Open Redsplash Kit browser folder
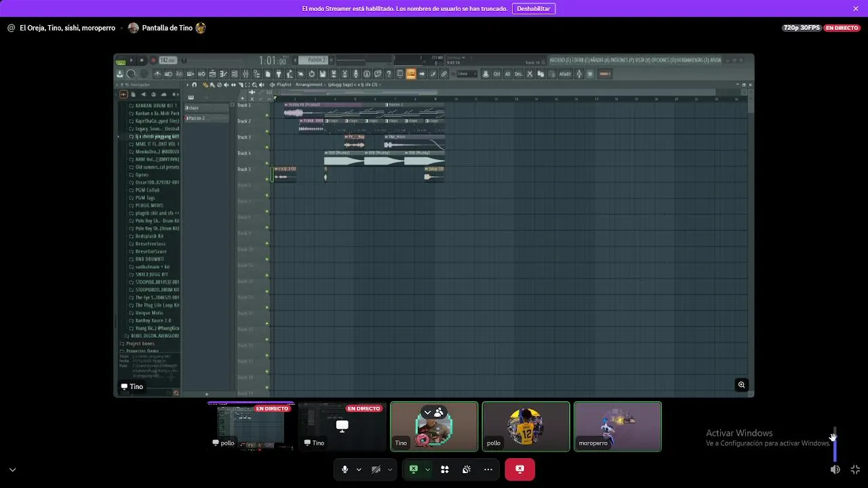The image size is (868, 488). [x=149, y=236]
